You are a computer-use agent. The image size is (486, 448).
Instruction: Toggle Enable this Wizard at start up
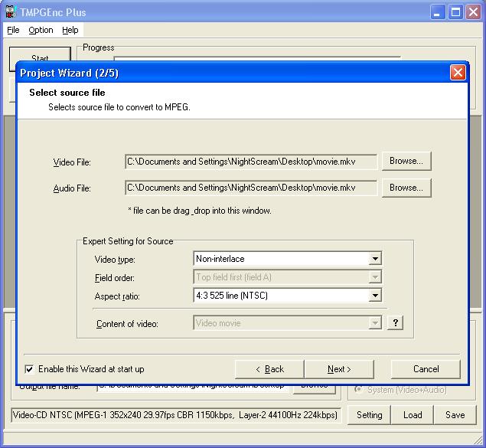[x=29, y=369]
